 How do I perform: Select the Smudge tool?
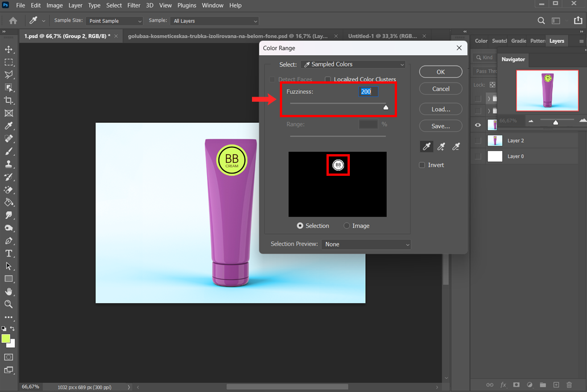pos(9,215)
